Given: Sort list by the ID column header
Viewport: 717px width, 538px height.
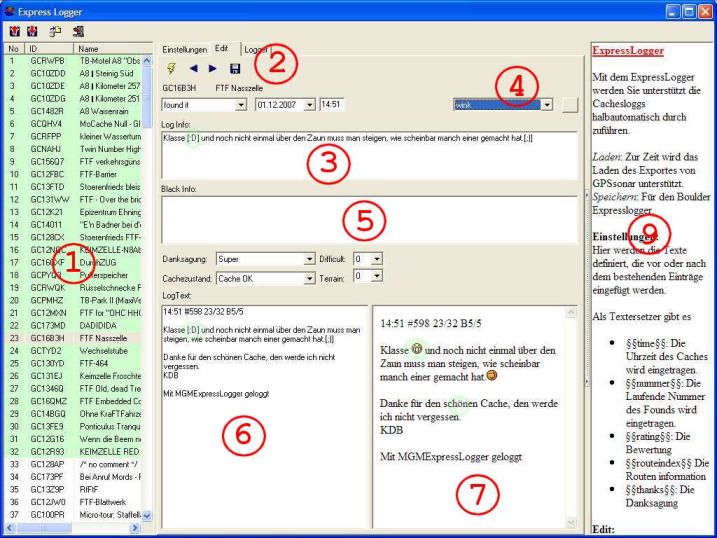Looking at the screenshot, I should coord(49,49).
